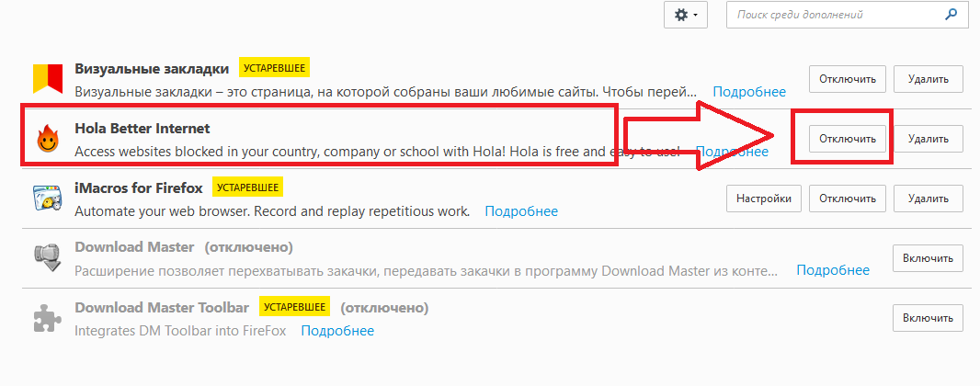Click Integrates DM Toolbar into FireFox text
Screen dimensions: 980x386
[180, 331]
